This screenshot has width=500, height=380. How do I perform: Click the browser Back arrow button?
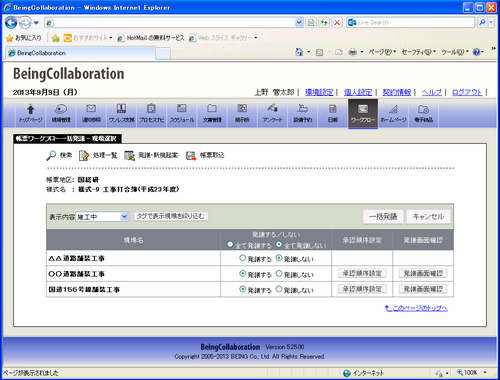tap(11, 23)
